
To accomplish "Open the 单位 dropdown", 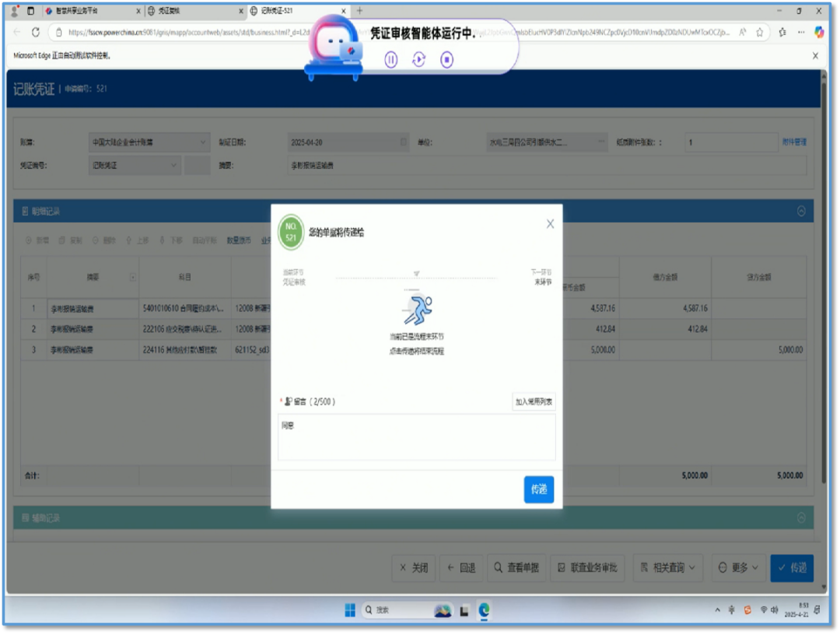I will (547, 142).
